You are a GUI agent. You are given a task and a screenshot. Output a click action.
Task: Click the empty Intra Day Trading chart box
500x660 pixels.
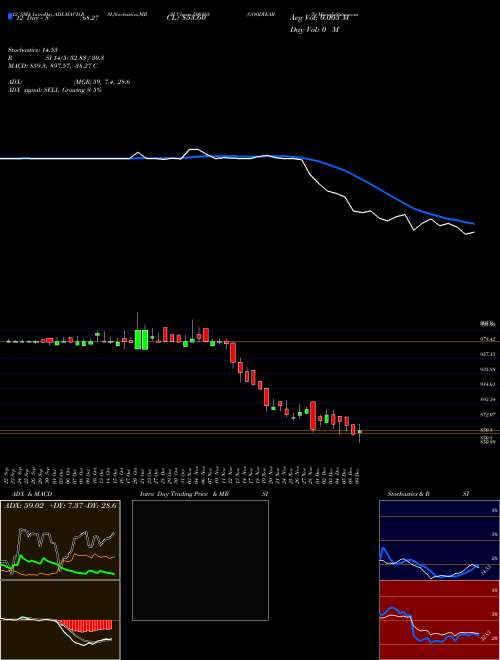coord(200,560)
